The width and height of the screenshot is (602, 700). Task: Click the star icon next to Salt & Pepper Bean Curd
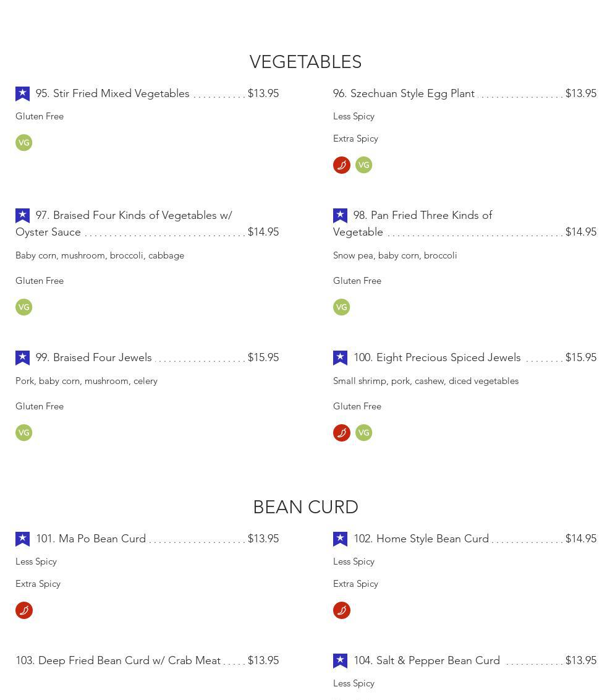(x=340, y=660)
